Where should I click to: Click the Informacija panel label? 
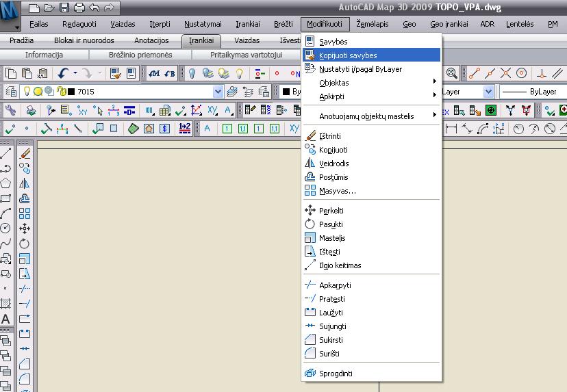(44, 55)
